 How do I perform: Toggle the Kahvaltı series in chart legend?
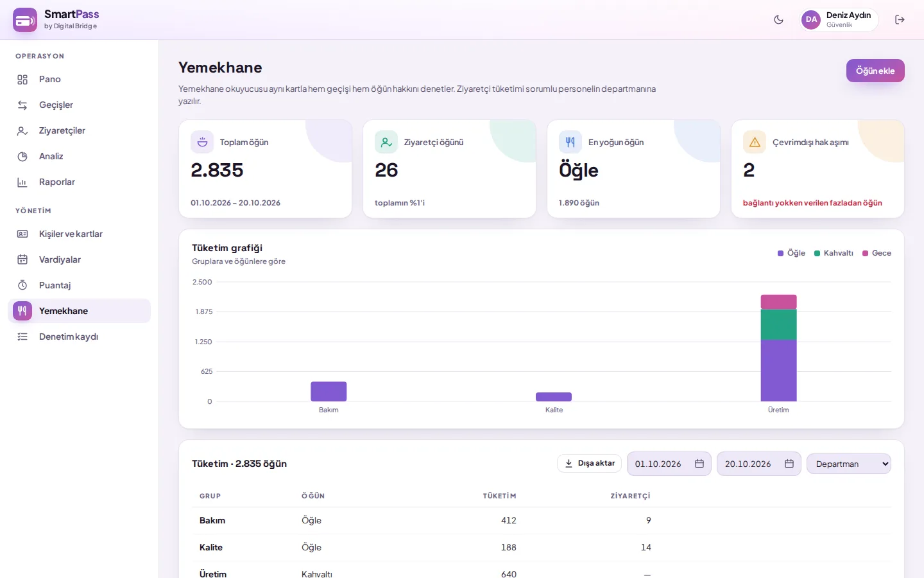point(834,253)
